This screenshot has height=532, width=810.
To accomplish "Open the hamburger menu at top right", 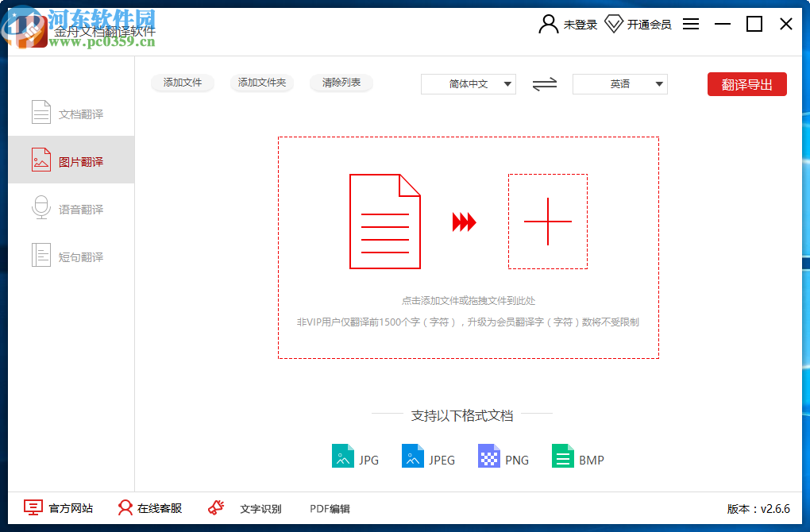I will click(x=691, y=24).
